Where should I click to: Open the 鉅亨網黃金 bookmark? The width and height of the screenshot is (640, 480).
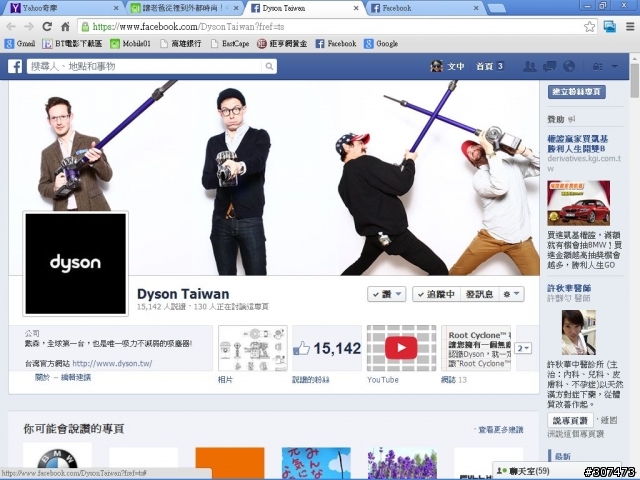[282, 44]
